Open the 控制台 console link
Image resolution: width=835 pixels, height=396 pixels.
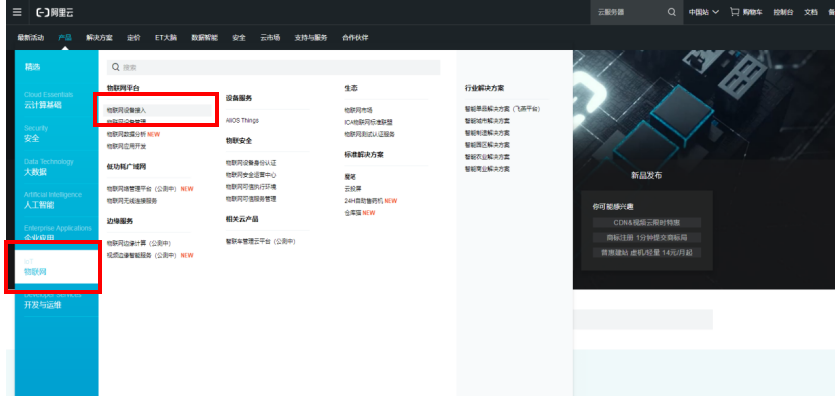click(783, 12)
